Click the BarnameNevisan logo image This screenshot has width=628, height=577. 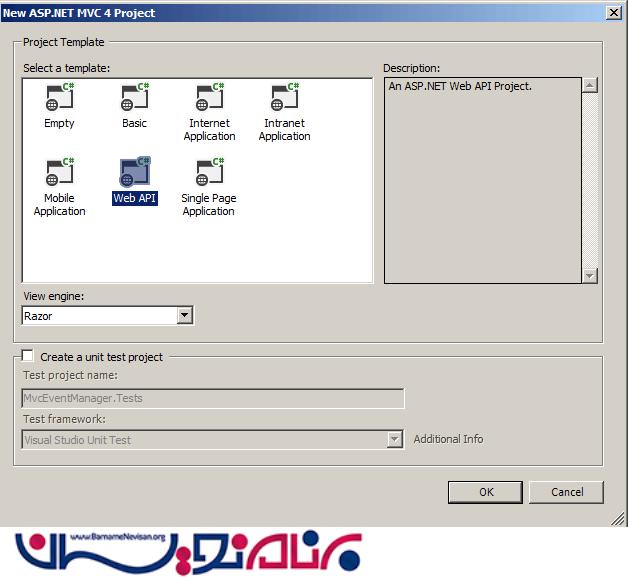(x=188, y=551)
